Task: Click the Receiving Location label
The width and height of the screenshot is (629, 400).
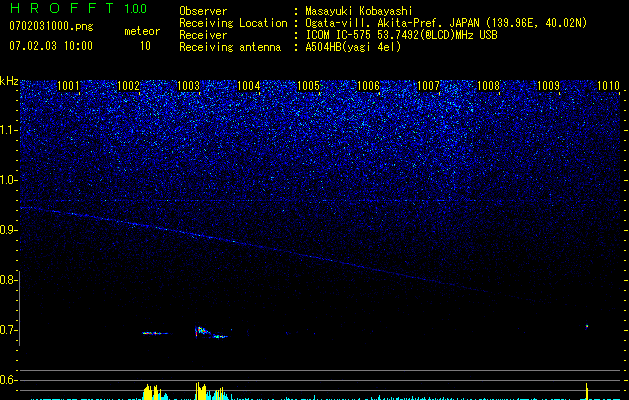Action: point(233,23)
